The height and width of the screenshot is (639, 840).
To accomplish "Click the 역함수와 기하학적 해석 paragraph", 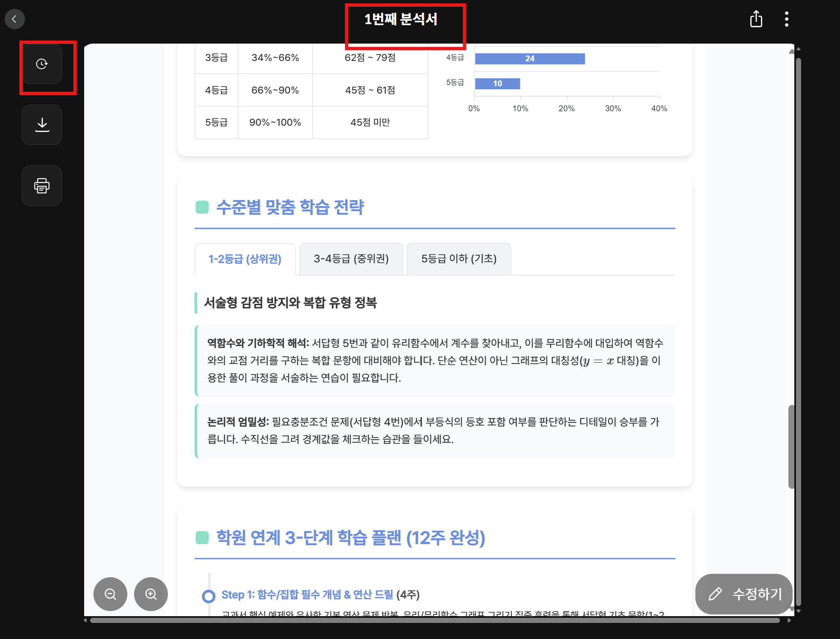I will point(436,361).
